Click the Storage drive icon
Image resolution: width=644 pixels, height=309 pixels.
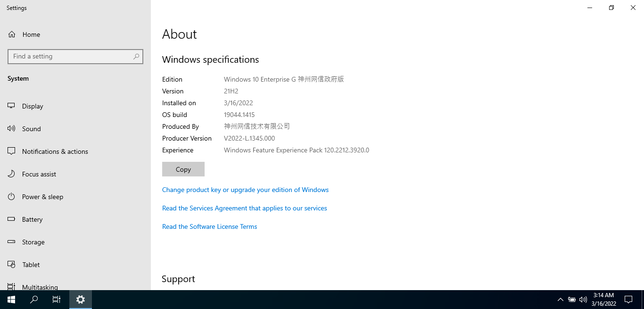(x=11, y=242)
